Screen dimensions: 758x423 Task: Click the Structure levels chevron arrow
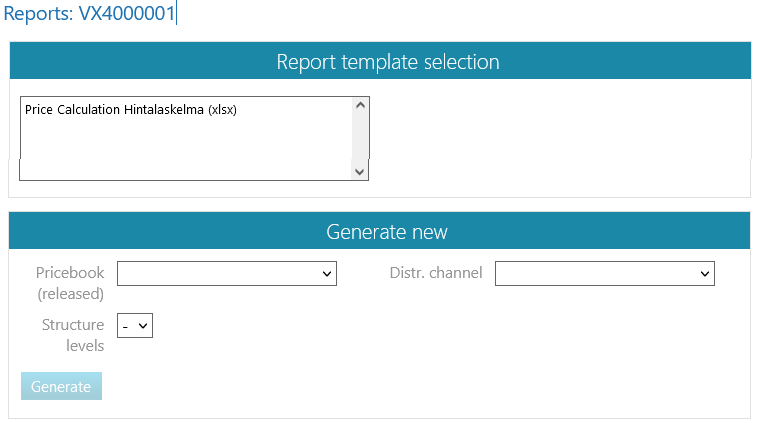143,326
